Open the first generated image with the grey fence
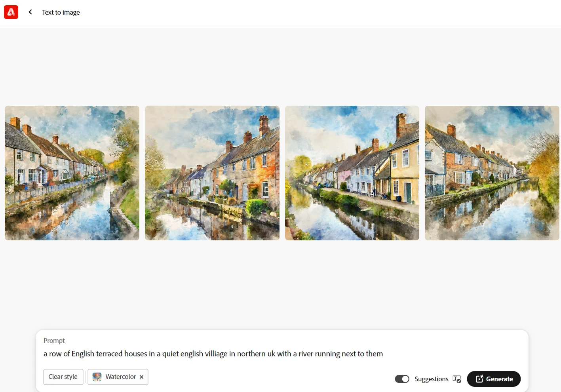Screen dimensions: 561x392 click(x=72, y=173)
